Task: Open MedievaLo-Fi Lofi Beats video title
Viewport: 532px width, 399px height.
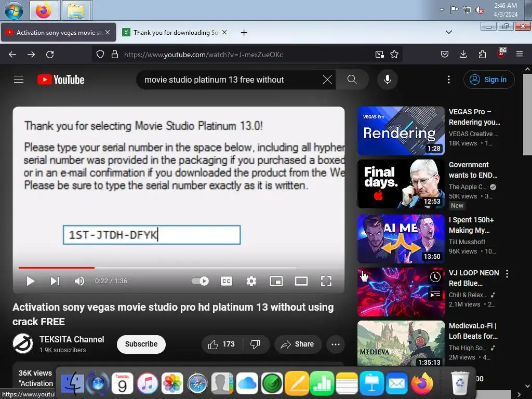Action: [x=473, y=331]
